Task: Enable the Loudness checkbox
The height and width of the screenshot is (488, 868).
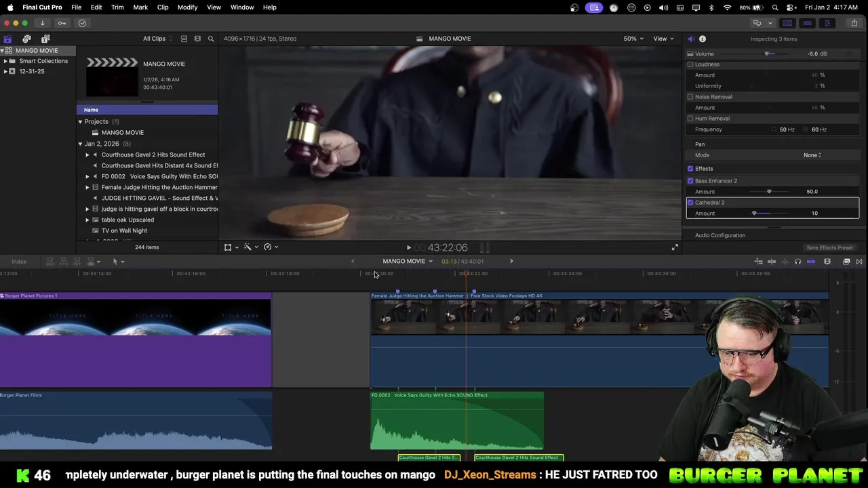Action: [x=690, y=64]
